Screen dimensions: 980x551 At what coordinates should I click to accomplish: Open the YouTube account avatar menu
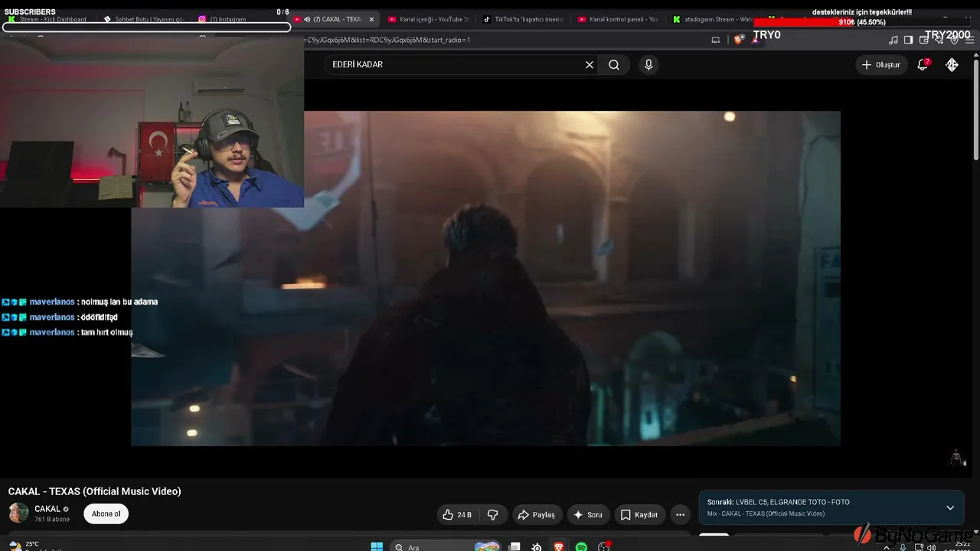coord(952,65)
